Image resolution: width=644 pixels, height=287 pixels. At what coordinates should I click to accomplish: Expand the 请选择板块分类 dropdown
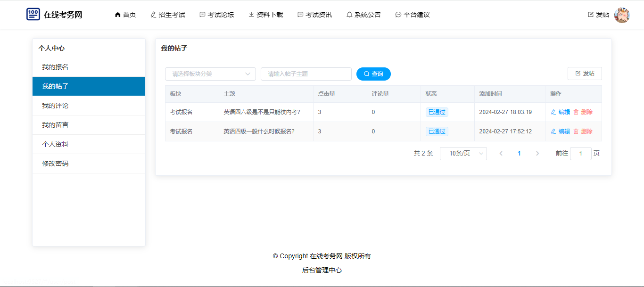click(210, 74)
